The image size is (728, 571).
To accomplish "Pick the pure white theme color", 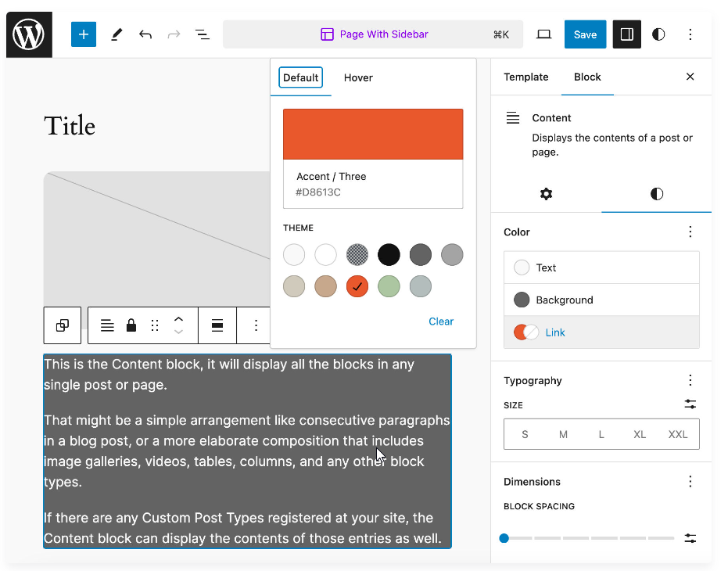I will tap(325, 255).
